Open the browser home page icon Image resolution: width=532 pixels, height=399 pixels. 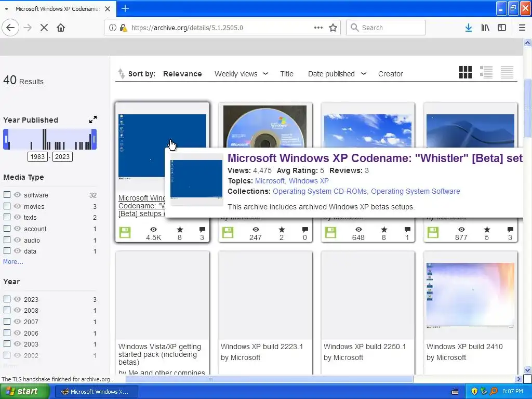[x=61, y=28]
